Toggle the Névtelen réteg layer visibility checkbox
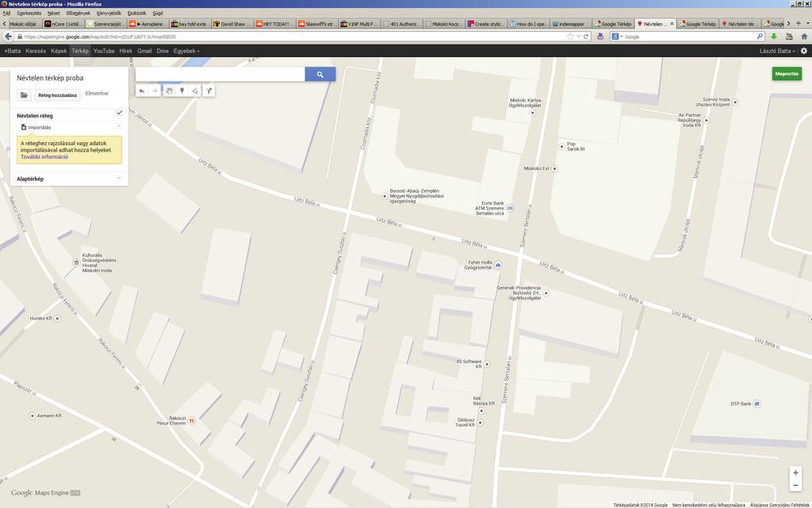The image size is (812, 508). click(119, 113)
